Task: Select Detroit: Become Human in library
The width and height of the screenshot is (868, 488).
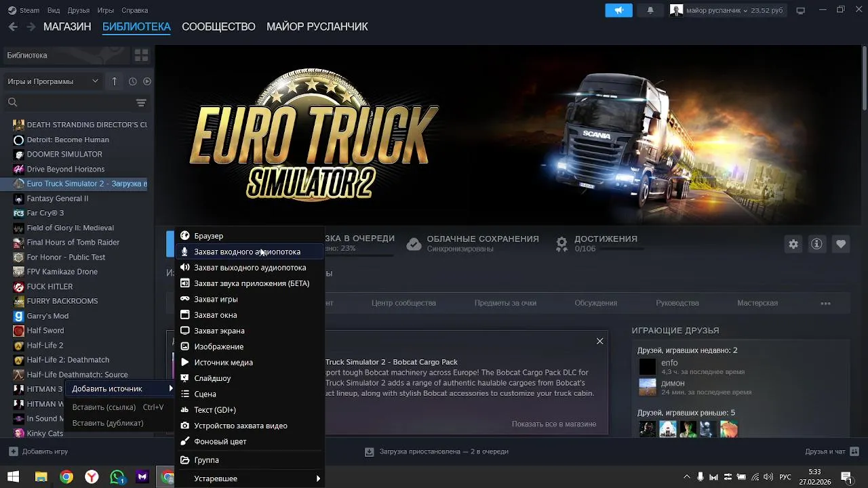Action: coord(68,140)
